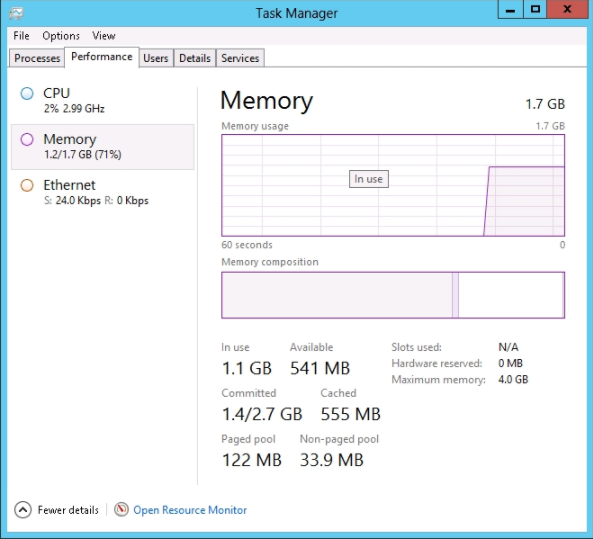Image resolution: width=593 pixels, height=539 pixels.
Task: Select the orange Ethernet circle icon
Action: [x=27, y=185]
